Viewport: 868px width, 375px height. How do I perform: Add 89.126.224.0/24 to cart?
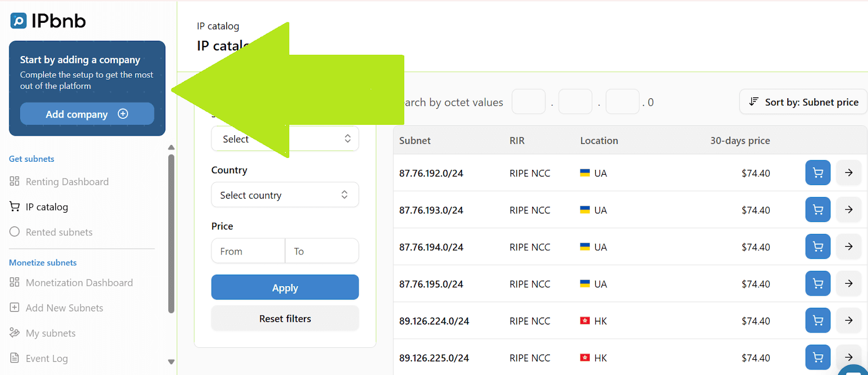click(818, 320)
